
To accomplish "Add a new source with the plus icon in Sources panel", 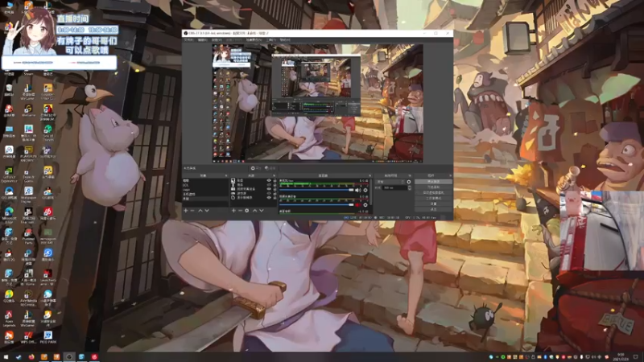I will [x=233, y=211].
